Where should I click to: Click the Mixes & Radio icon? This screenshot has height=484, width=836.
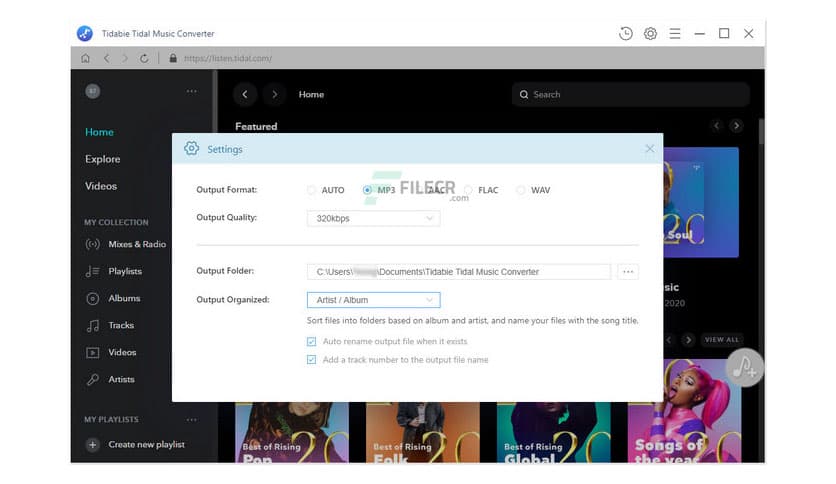click(x=92, y=244)
